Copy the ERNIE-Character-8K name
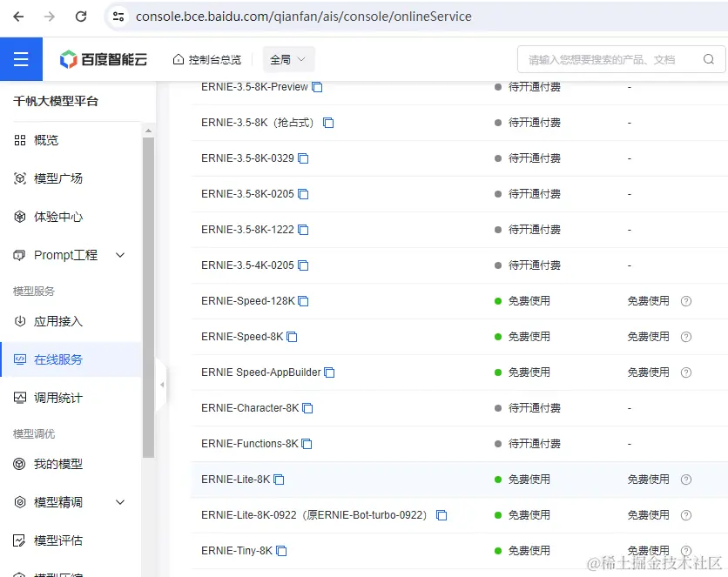The image size is (728, 577). [x=307, y=409]
